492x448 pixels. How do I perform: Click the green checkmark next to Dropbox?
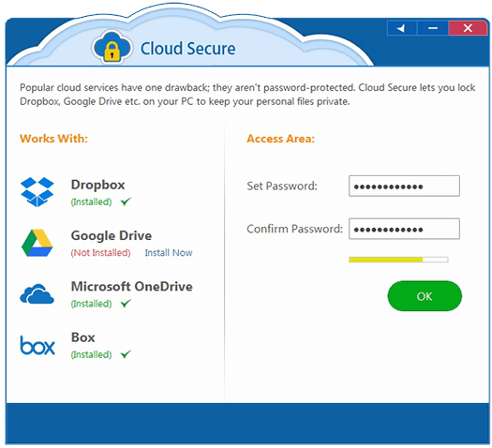pos(126,202)
